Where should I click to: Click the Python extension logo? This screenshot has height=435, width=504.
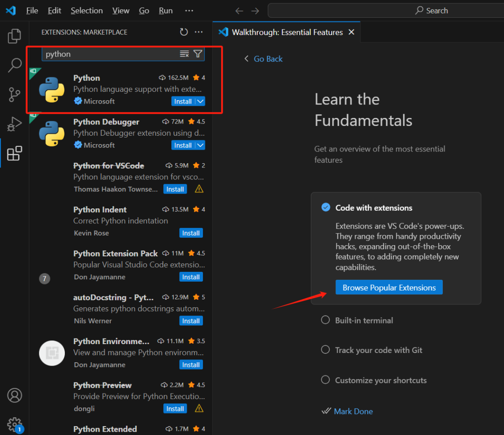point(52,90)
